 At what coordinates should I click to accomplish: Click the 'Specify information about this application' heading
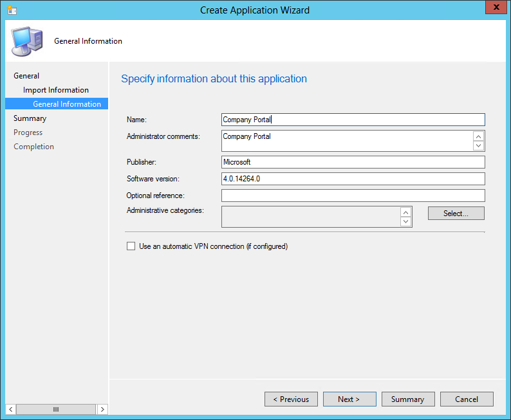(214, 79)
